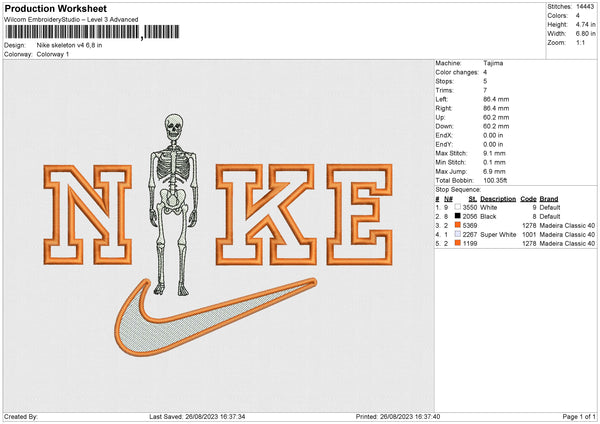
Task: Click the 'Color changes:' label
Action: click(457, 72)
